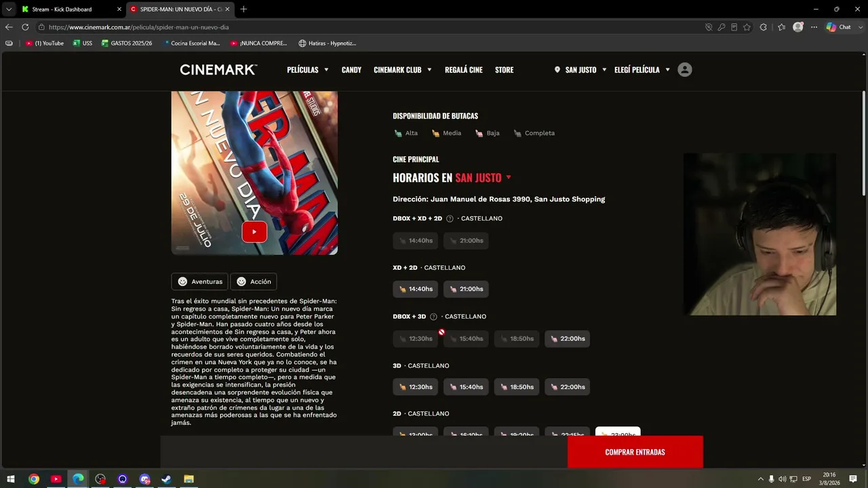Expand the Cinemark Club menu
The image size is (868, 488).
click(x=403, y=70)
